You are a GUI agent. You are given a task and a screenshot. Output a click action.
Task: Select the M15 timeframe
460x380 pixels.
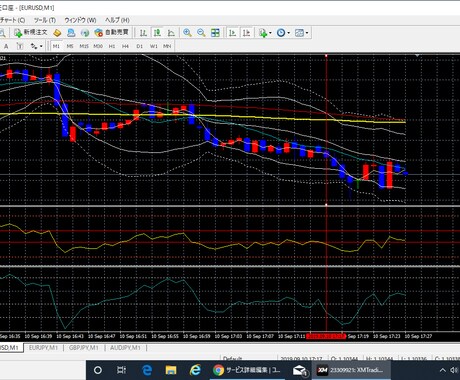click(x=84, y=46)
